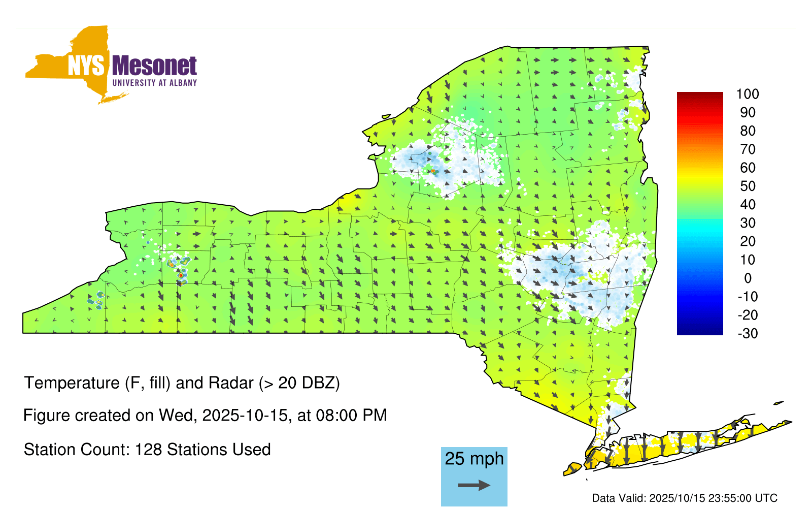Screen dimensions: 812x508
Task: Select the dark blue bottom of the color scale
Action: (699, 330)
